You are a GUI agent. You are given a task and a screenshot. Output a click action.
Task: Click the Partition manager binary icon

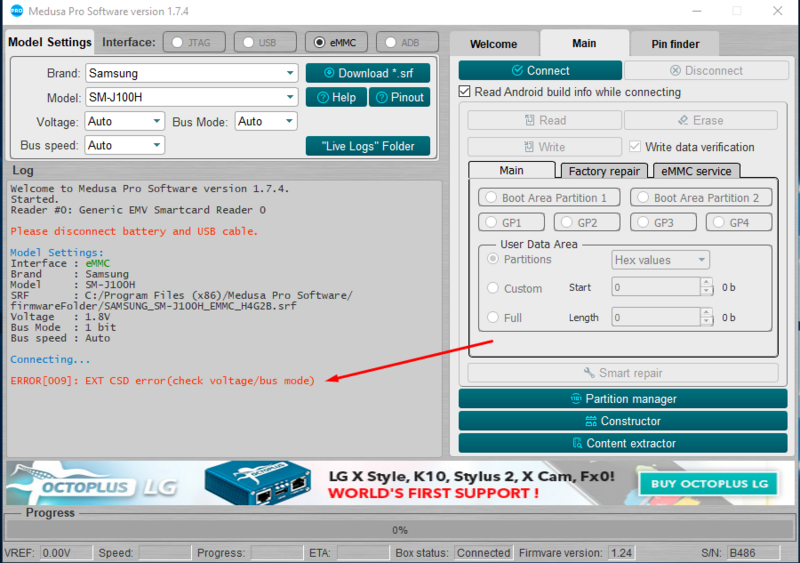coord(576,399)
